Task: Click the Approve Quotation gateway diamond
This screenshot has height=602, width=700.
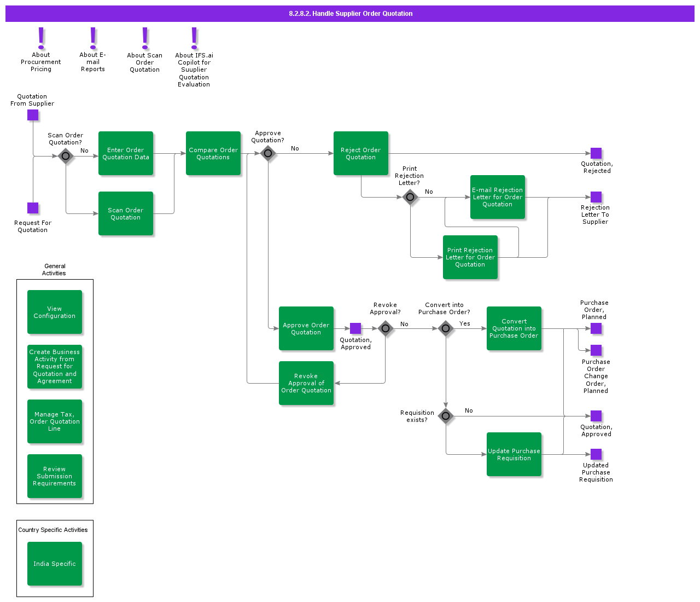Action: click(x=268, y=153)
